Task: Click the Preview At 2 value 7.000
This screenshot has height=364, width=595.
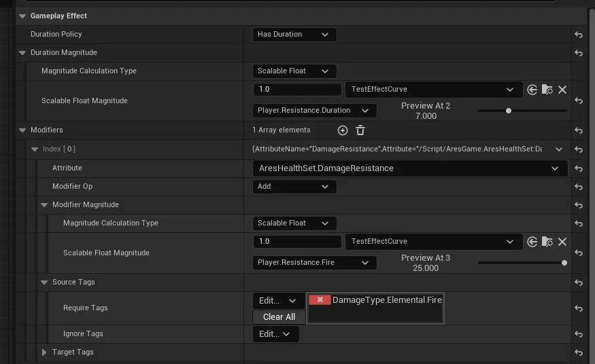Action: coord(426,116)
